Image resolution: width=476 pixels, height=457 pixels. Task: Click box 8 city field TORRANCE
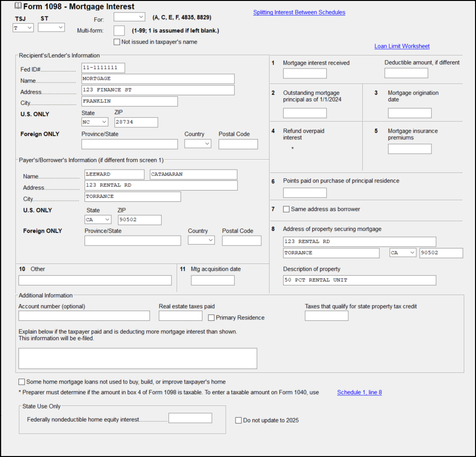point(331,253)
